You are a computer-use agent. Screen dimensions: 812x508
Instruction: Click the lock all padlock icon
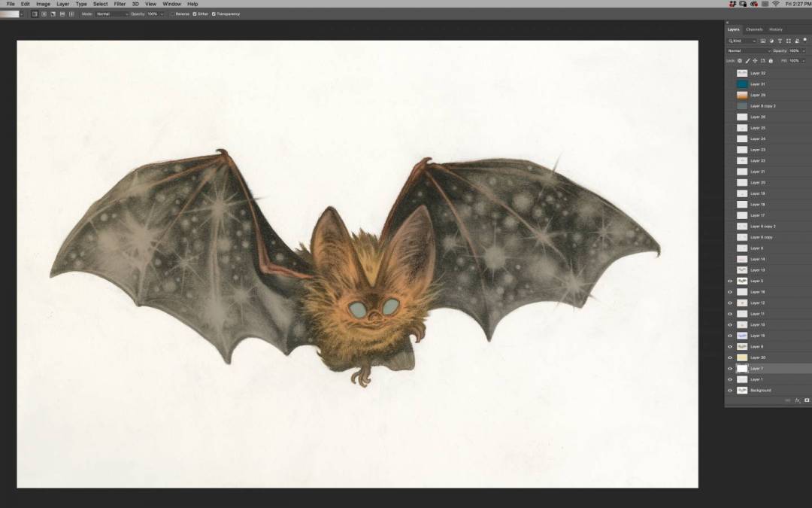tap(771, 61)
